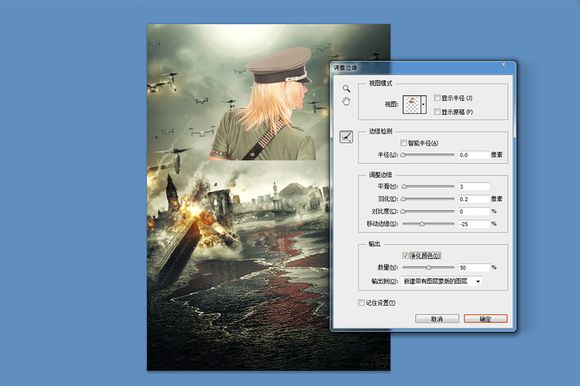The image size is (580, 386).
Task: Click the 平滑 slider handle
Action: (x=404, y=187)
